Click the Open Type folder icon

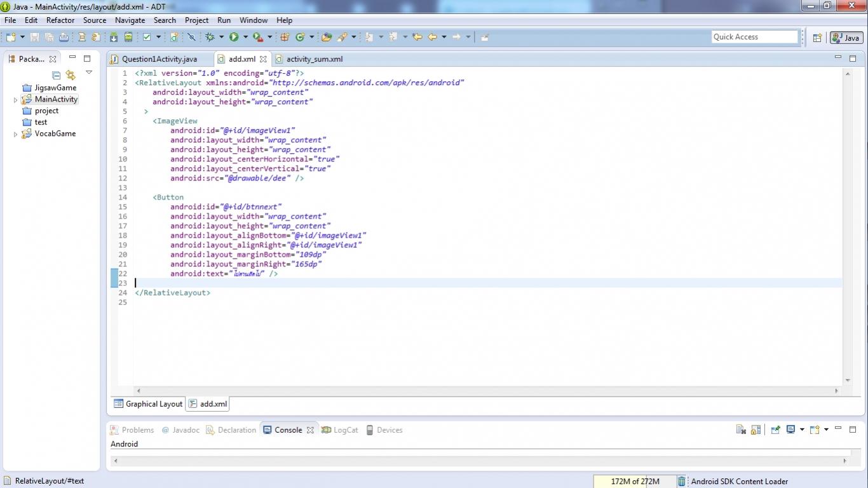pyautogui.click(x=327, y=37)
